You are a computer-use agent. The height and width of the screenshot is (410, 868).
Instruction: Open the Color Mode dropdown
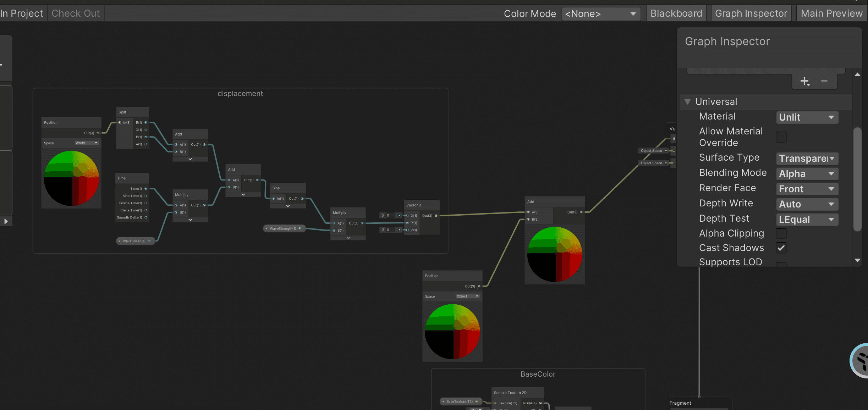pyautogui.click(x=601, y=14)
